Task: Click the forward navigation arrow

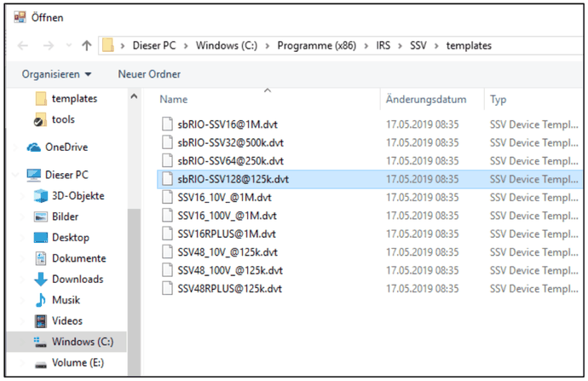Action: (x=49, y=46)
